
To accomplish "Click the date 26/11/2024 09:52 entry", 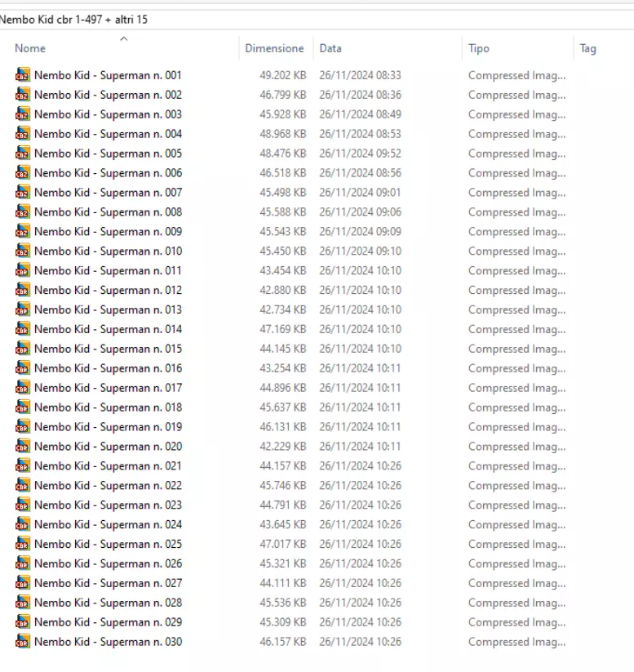I will (x=360, y=154).
